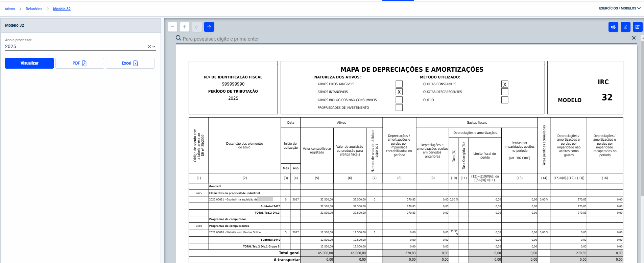
Task: Go to next page arrow
Action: (x=209, y=27)
